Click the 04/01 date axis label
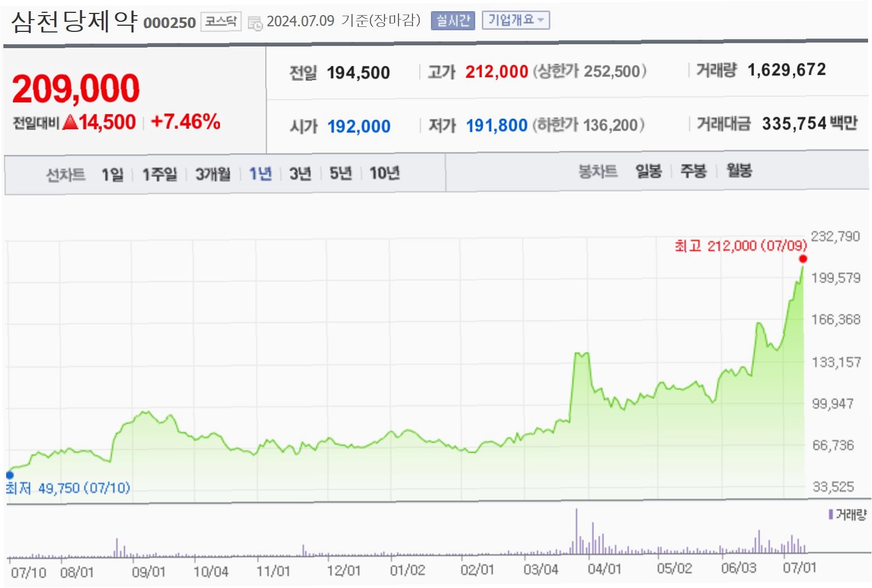 pos(604,569)
